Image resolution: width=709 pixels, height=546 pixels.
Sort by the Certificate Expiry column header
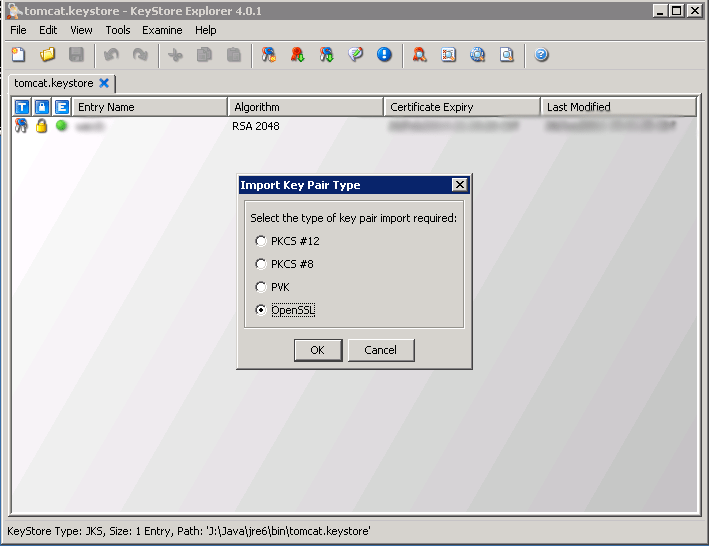(x=462, y=107)
